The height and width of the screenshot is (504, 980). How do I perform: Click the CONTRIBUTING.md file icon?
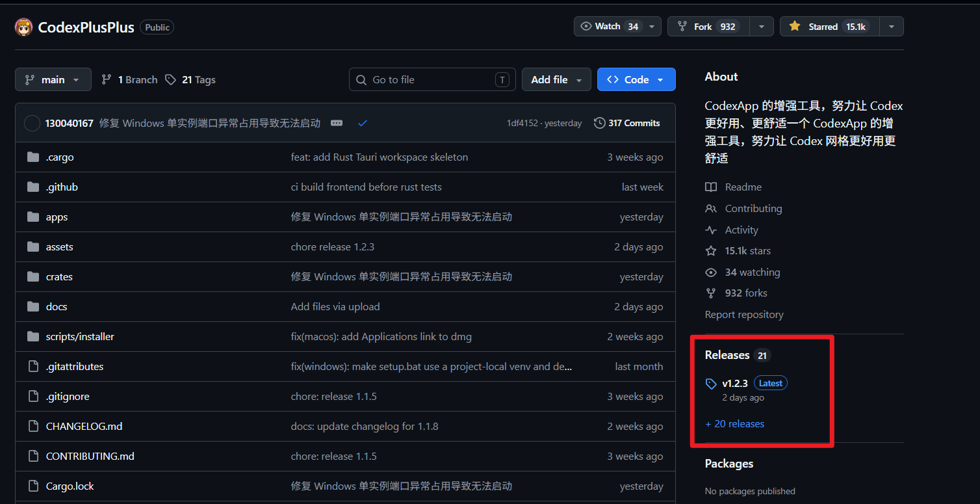pos(33,457)
